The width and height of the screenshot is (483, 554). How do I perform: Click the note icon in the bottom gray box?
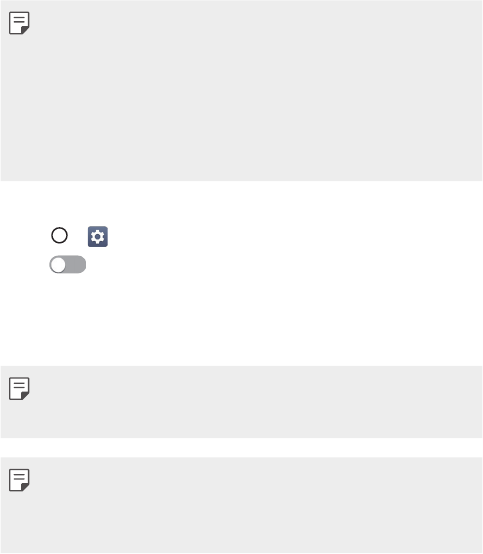[19, 480]
